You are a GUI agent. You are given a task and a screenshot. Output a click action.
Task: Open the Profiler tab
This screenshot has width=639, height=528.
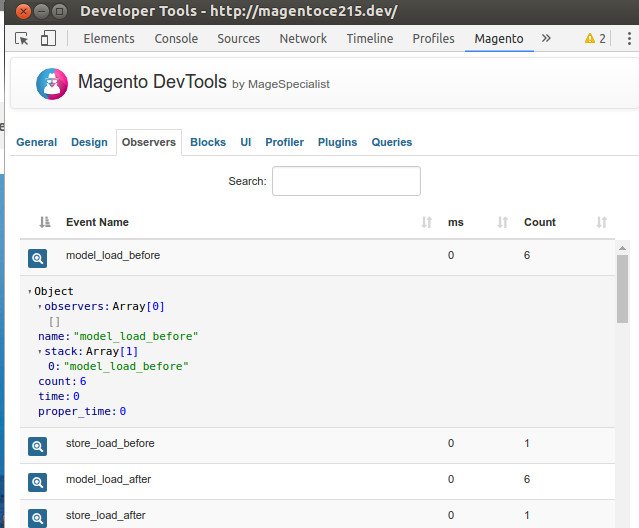tap(284, 142)
